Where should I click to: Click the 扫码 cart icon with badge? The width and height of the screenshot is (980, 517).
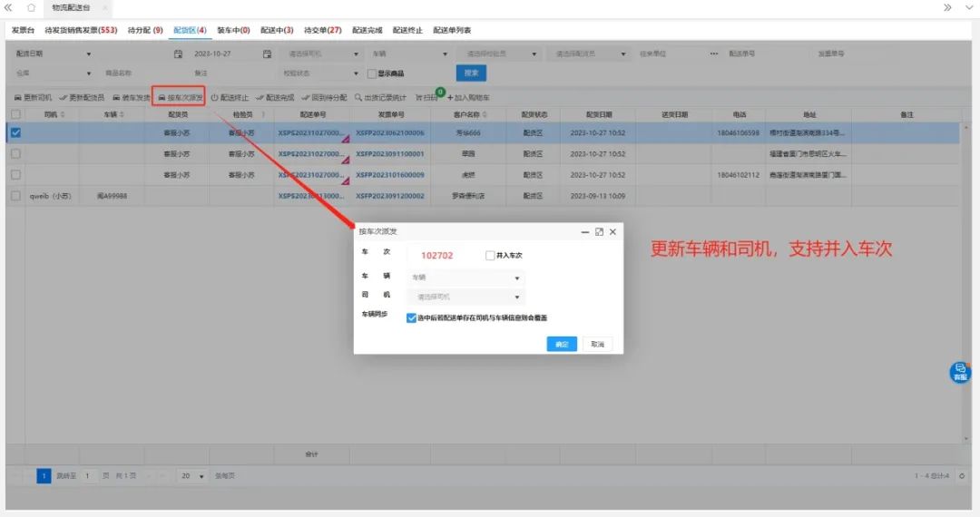(x=419, y=97)
